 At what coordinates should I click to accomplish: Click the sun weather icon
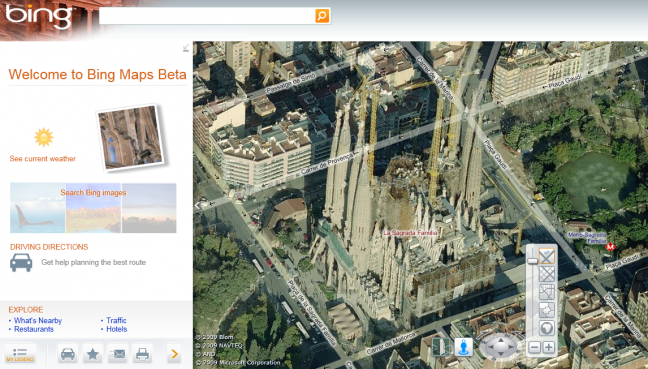44,138
